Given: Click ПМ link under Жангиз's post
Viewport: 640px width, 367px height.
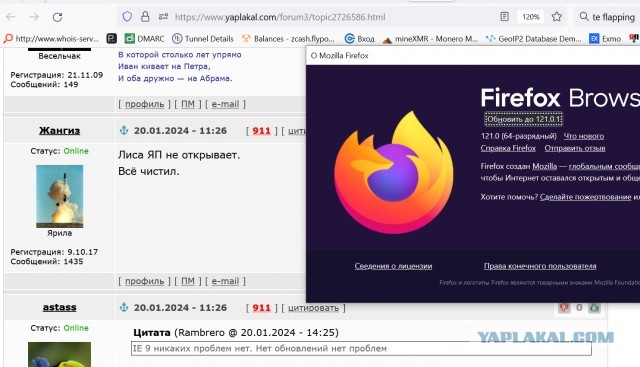Looking at the screenshot, I should pos(188,281).
